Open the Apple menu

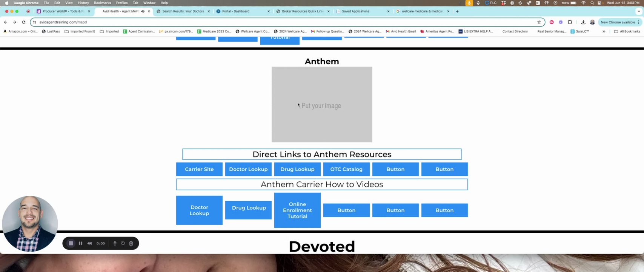(6, 3)
